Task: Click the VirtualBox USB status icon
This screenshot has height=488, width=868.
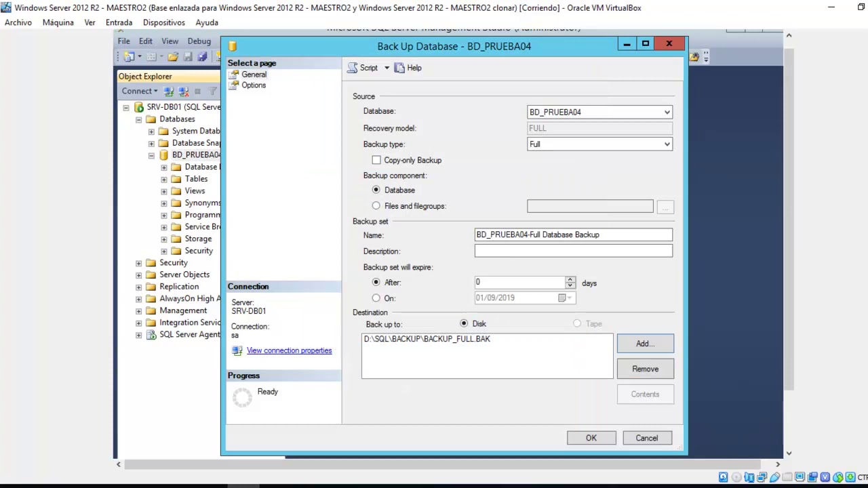Action: [774, 477]
